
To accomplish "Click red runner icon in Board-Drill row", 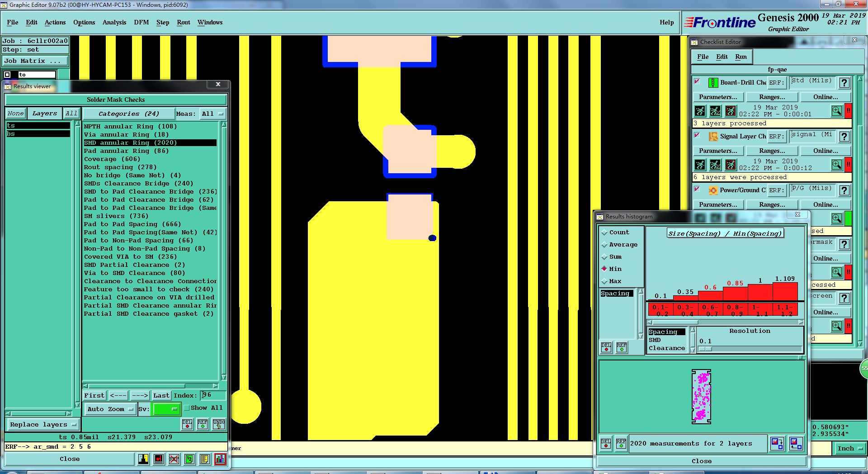I will (731, 111).
